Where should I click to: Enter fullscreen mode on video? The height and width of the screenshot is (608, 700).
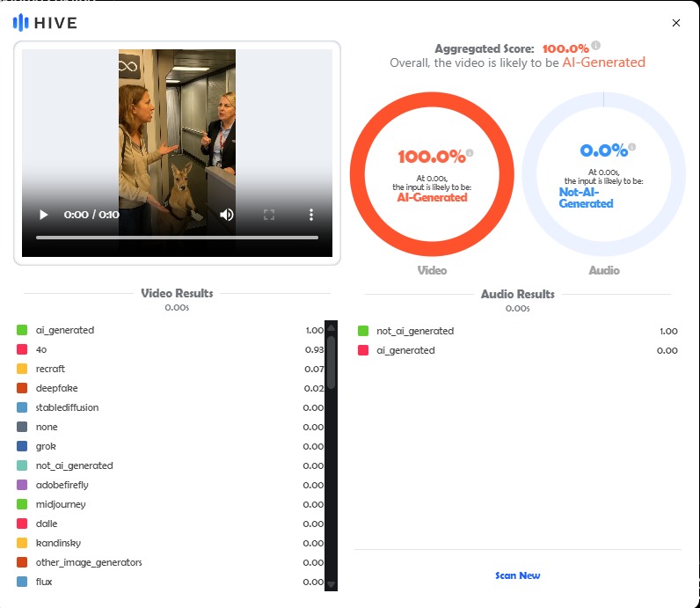[269, 215]
